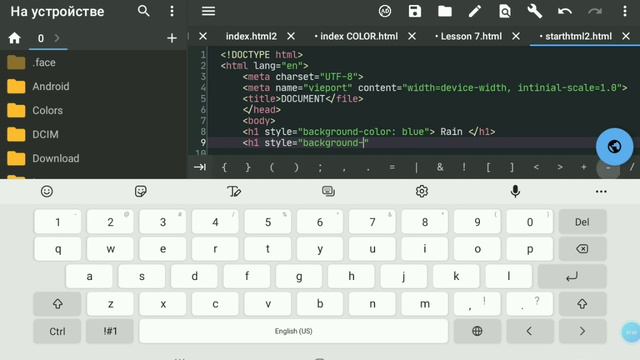
Task: Move cursor right with arrow key
Action: (x=582, y=331)
